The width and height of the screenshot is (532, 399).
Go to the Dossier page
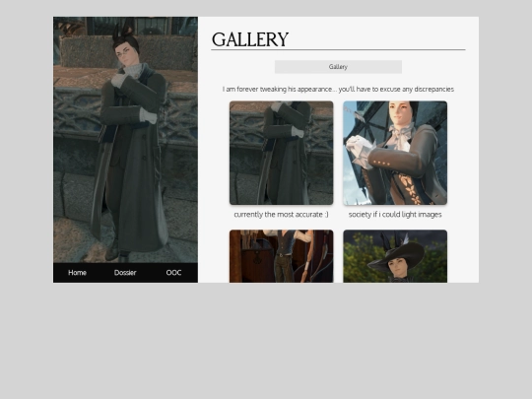tap(125, 273)
